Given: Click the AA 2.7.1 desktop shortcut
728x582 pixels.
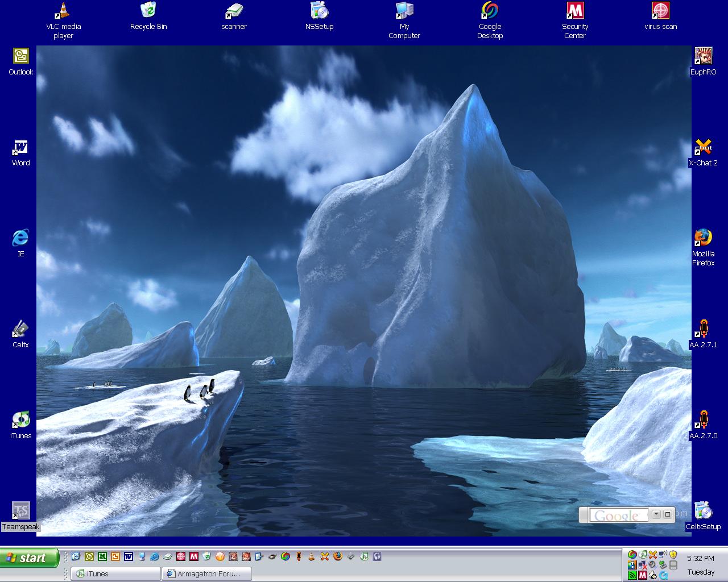Looking at the screenshot, I should 703,329.
